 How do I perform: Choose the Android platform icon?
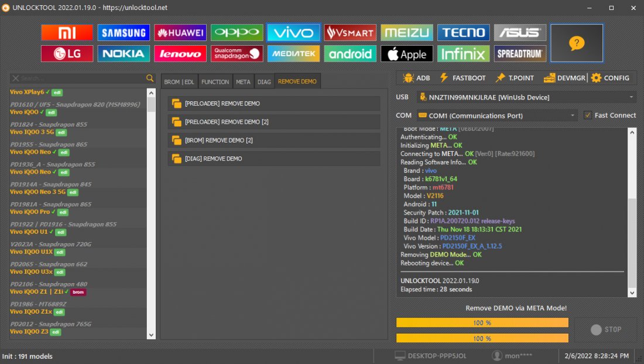[350, 53]
